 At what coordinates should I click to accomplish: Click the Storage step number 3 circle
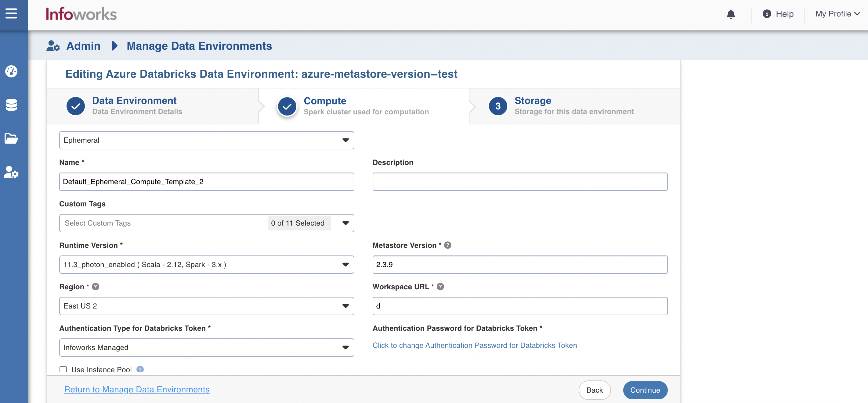click(498, 106)
